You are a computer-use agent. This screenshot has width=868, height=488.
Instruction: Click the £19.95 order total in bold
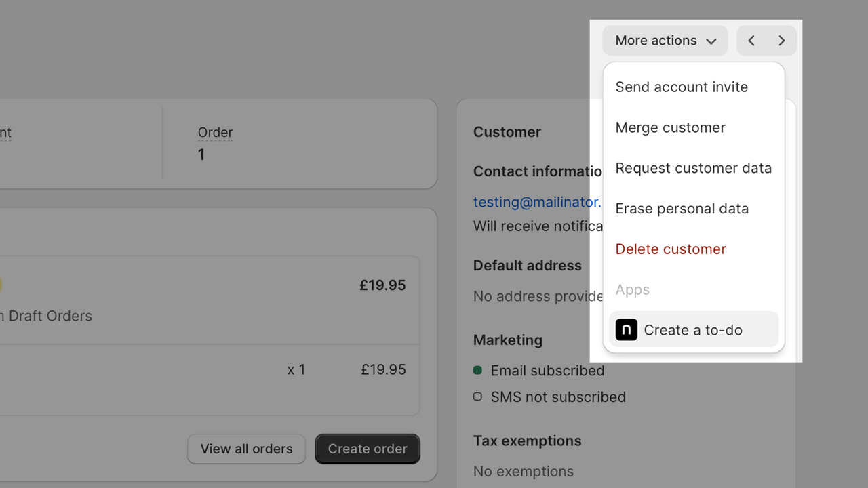(382, 285)
